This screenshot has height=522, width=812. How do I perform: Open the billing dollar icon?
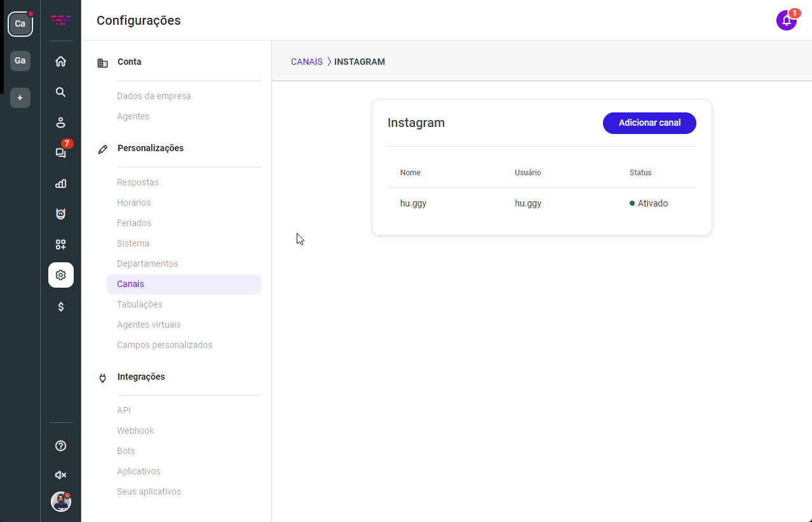(x=60, y=307)
